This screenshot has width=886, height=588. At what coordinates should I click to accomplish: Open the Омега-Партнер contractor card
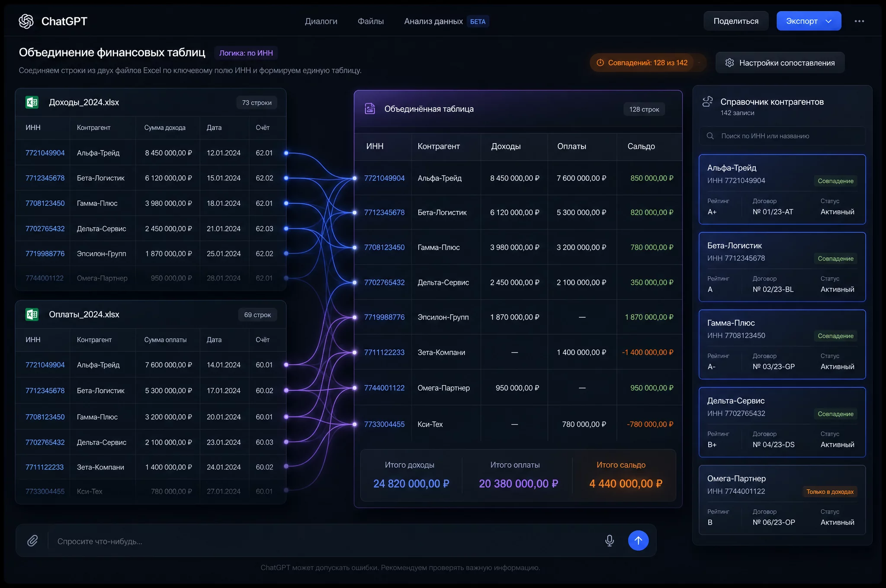click(782, 500)
